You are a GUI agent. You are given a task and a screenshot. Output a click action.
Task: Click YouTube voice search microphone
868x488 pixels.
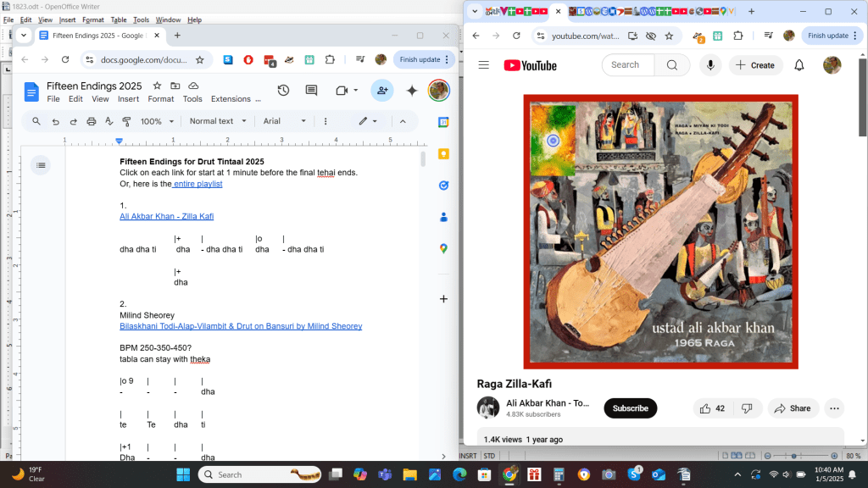click(710, 65)
